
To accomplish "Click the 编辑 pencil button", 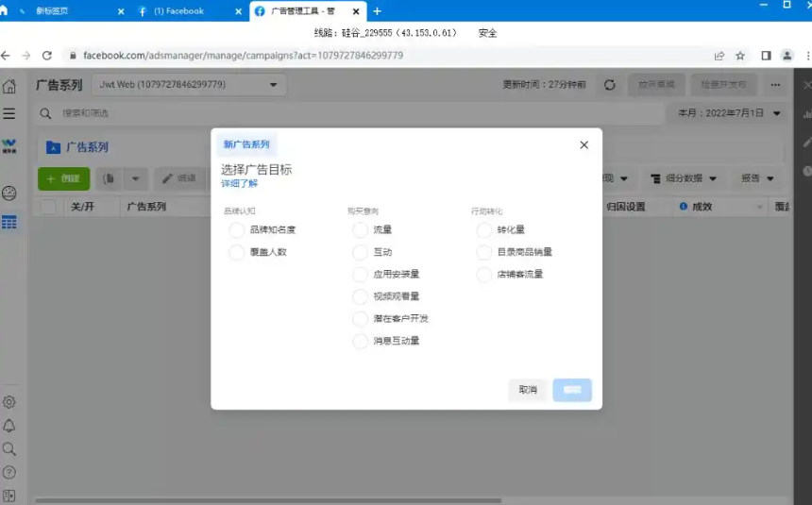I will 179,178.
